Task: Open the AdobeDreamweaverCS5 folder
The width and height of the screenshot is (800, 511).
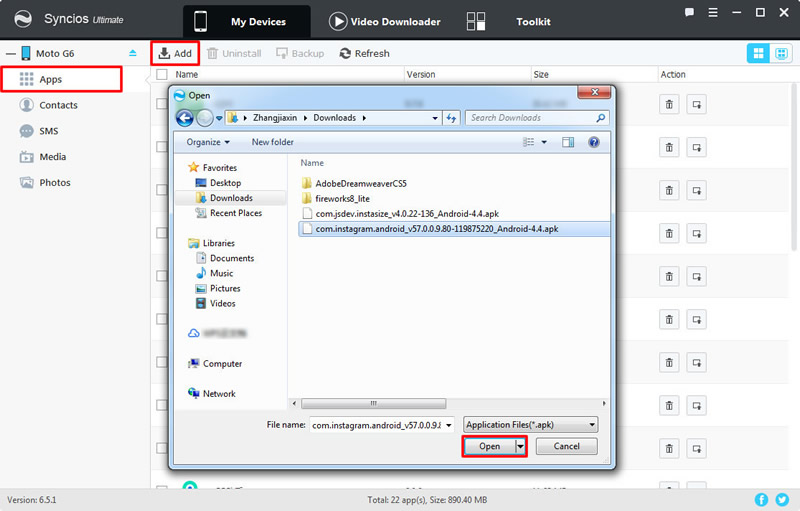Action: (x=355, y=184)
